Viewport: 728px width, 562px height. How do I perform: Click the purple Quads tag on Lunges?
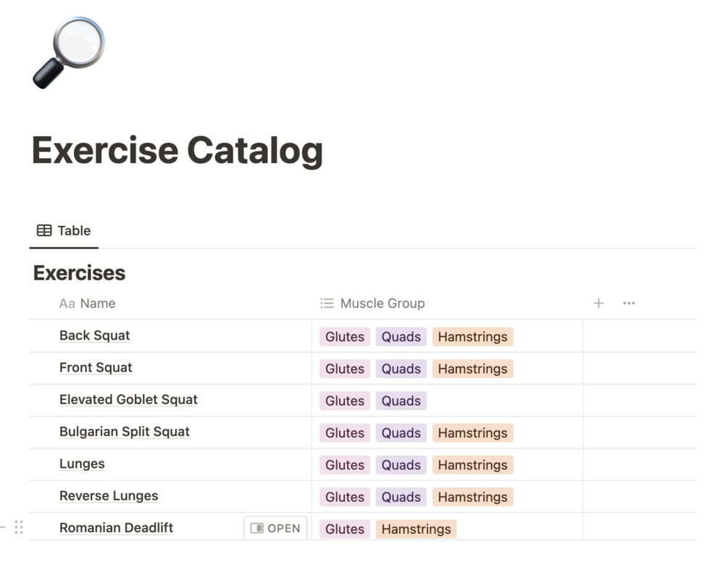coord(401,465)
